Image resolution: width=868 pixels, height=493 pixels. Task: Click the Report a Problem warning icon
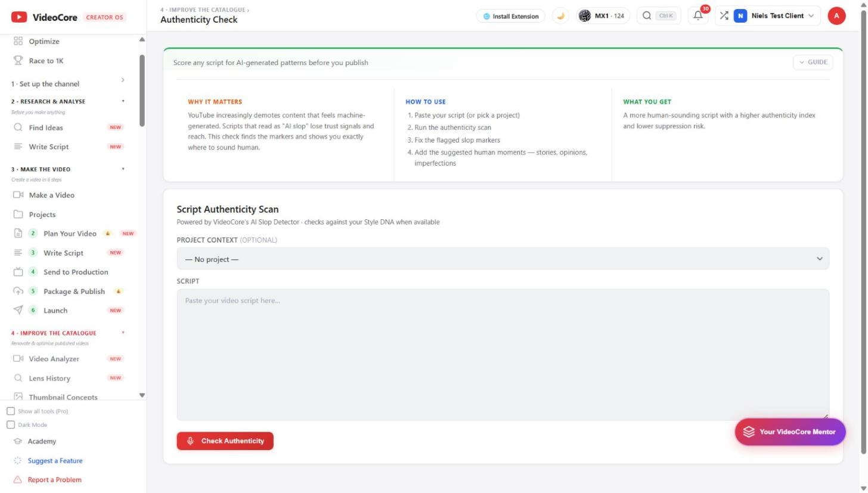18,480
